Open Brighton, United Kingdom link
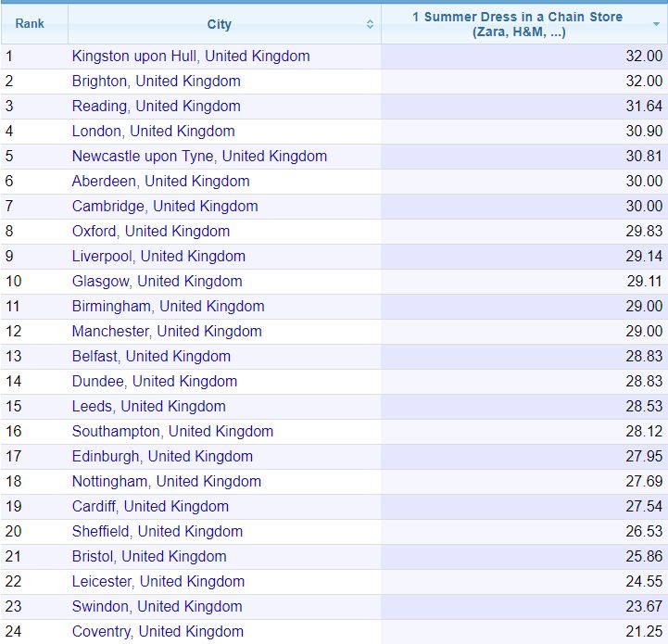The height and width of the screenshot is (644, 668). (x=157, y=82)
